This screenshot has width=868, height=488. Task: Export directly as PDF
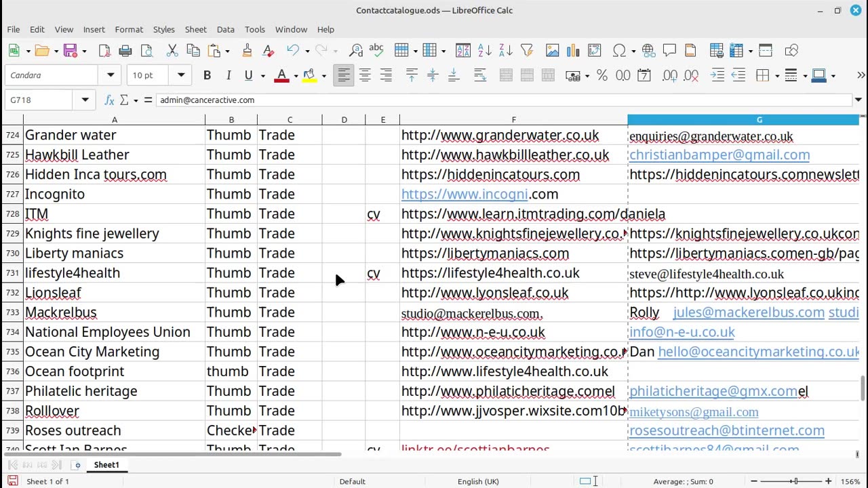pos(104,51)
